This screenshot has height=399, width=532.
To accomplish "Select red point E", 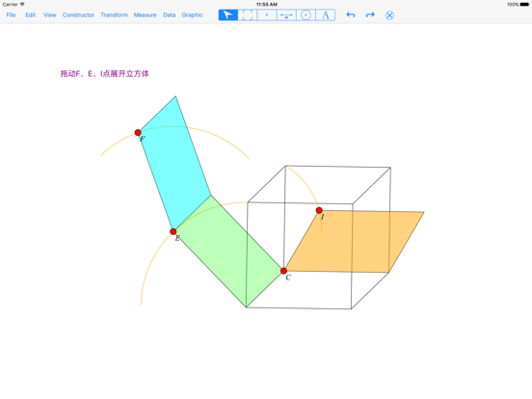I will pos(173,231).
